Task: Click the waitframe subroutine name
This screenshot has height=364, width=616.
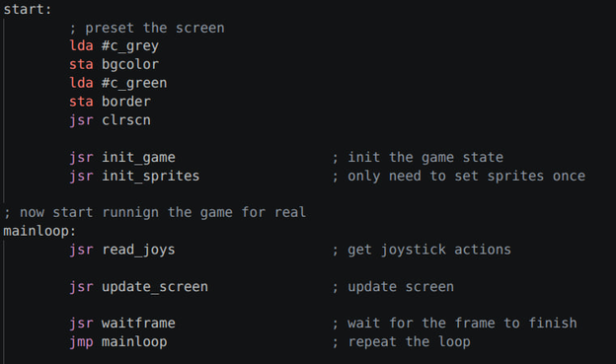Action: coord(138,324)
